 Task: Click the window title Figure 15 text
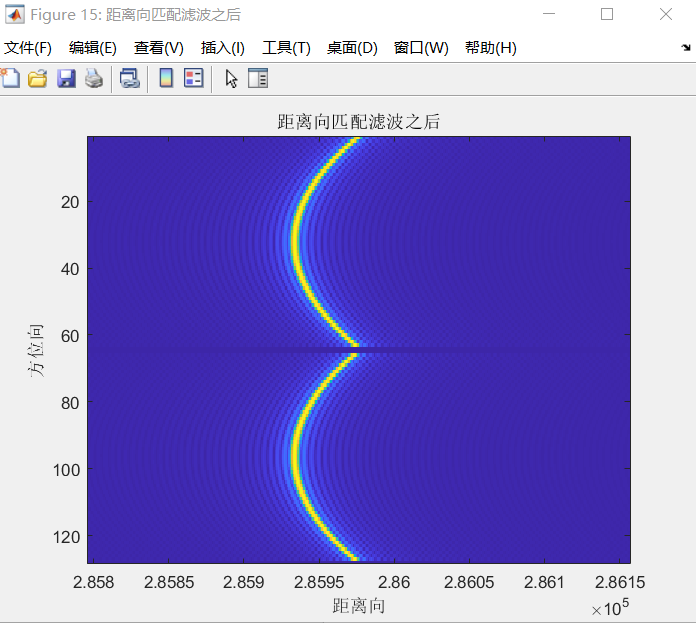point(135,15)
